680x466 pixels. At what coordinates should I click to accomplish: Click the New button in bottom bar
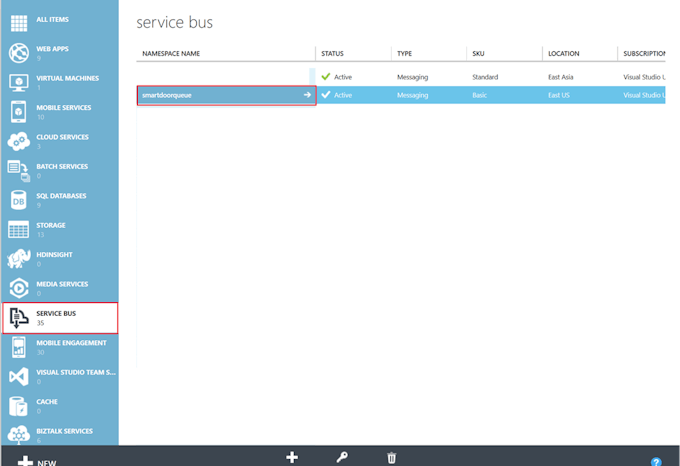[37, 461]
